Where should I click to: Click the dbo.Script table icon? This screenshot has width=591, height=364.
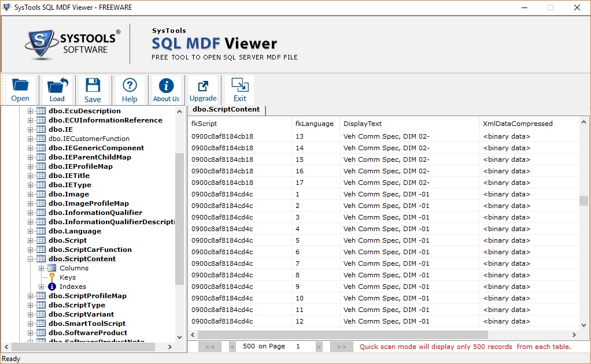[41, 240]
